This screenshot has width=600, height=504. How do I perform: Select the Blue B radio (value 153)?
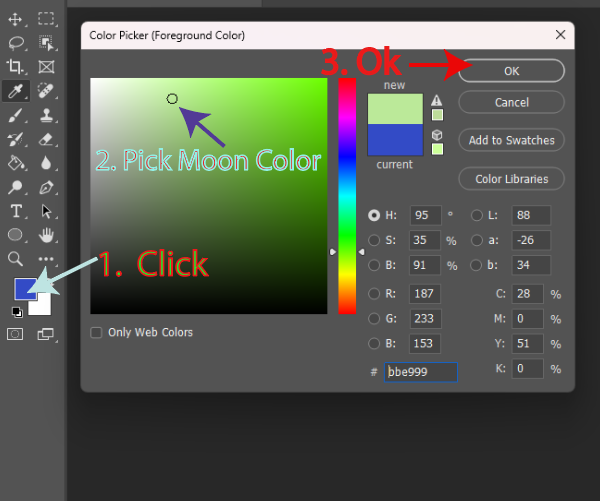(x=374, y=343)
